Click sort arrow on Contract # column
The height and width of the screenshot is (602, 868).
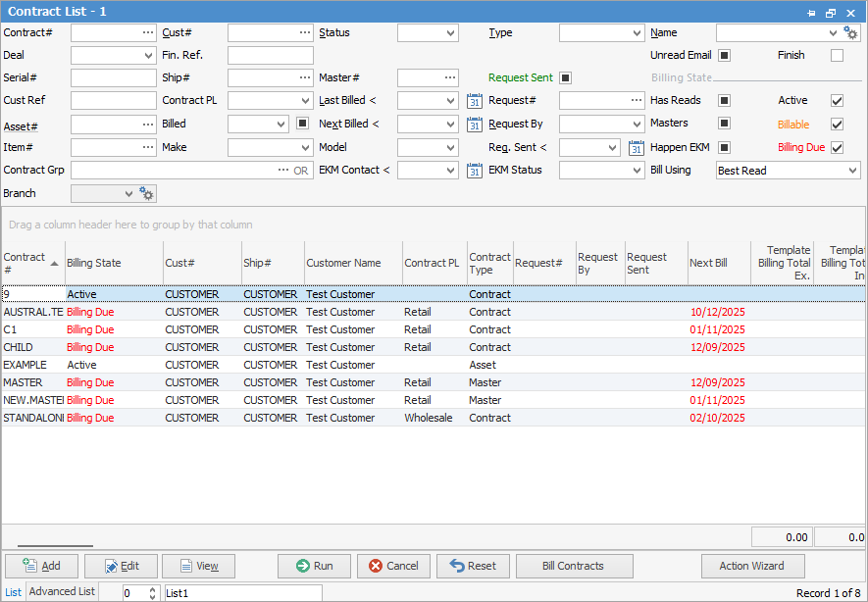[54, 264]
